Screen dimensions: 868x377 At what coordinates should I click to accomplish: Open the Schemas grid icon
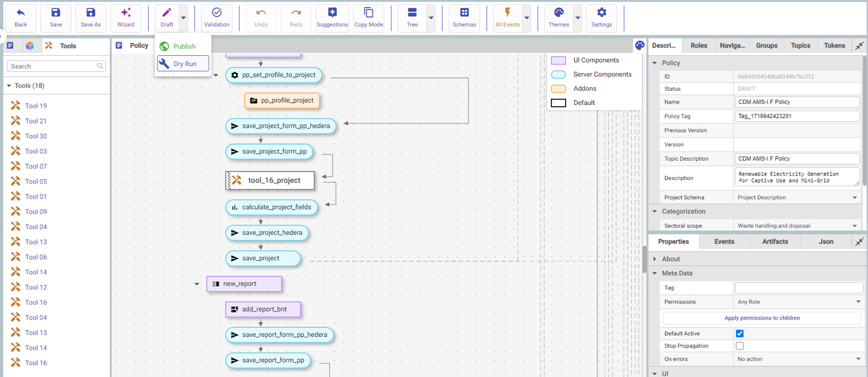tap(464, 14)
